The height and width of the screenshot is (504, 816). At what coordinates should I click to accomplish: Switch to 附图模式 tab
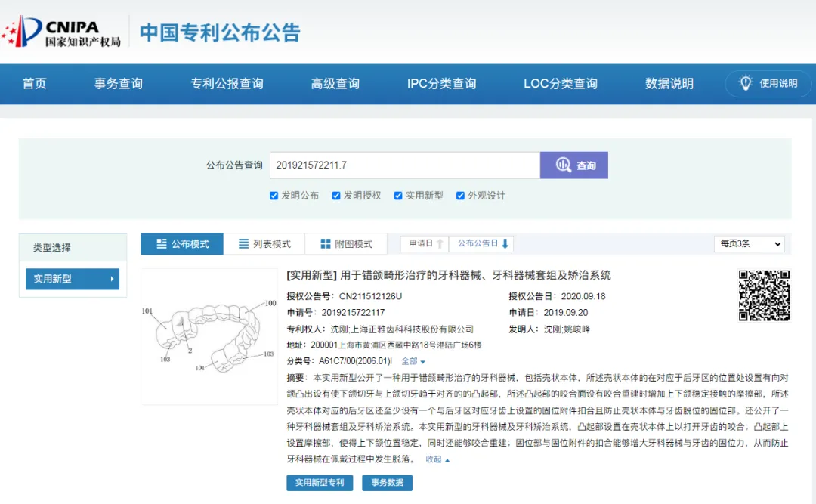point(347,243)
